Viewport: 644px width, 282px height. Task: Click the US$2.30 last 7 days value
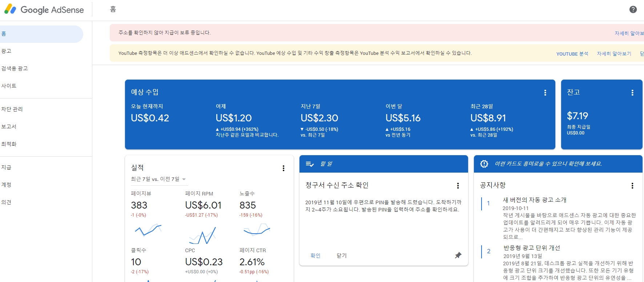(x=319, y=118)
